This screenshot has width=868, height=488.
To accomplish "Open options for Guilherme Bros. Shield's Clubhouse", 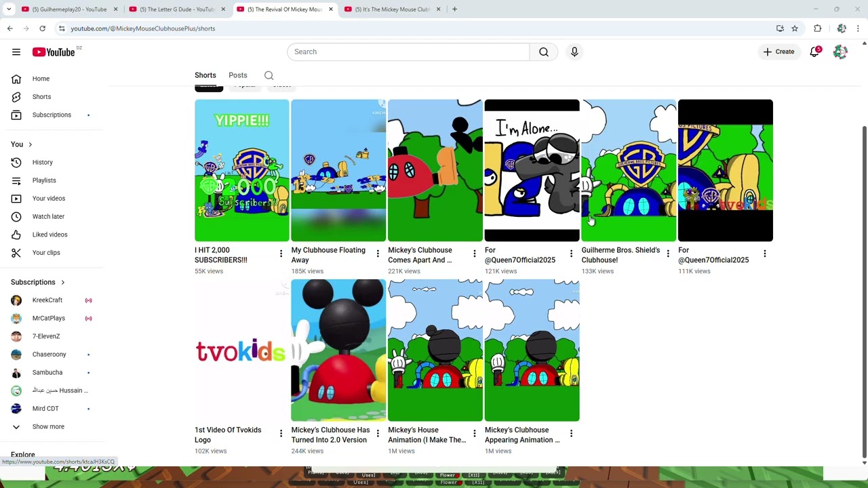I will point(668,254).
